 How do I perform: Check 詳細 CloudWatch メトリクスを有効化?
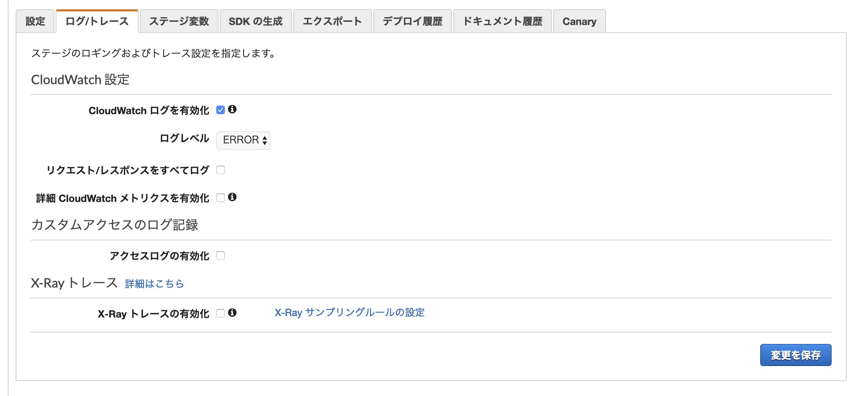[221, 197]
